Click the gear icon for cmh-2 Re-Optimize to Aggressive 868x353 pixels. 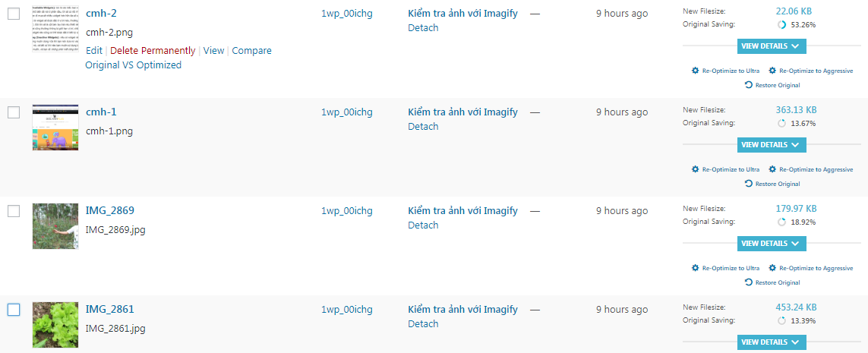click(772, 71)
